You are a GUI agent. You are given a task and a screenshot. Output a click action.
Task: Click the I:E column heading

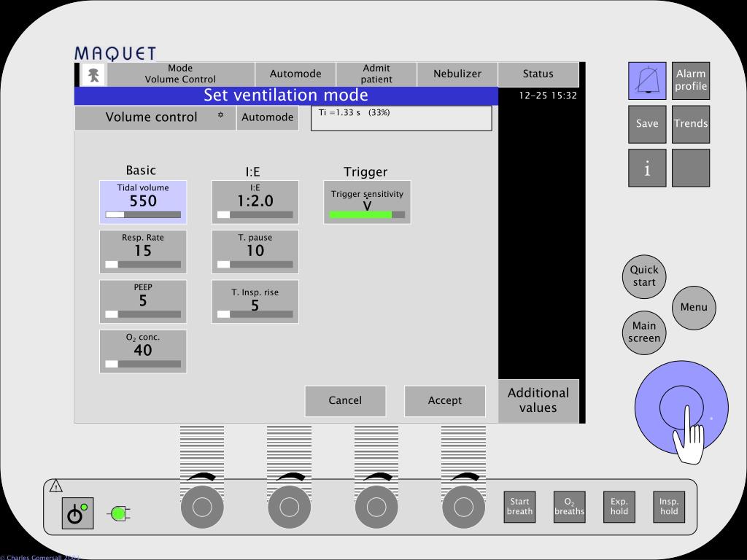tap(253, 172)
